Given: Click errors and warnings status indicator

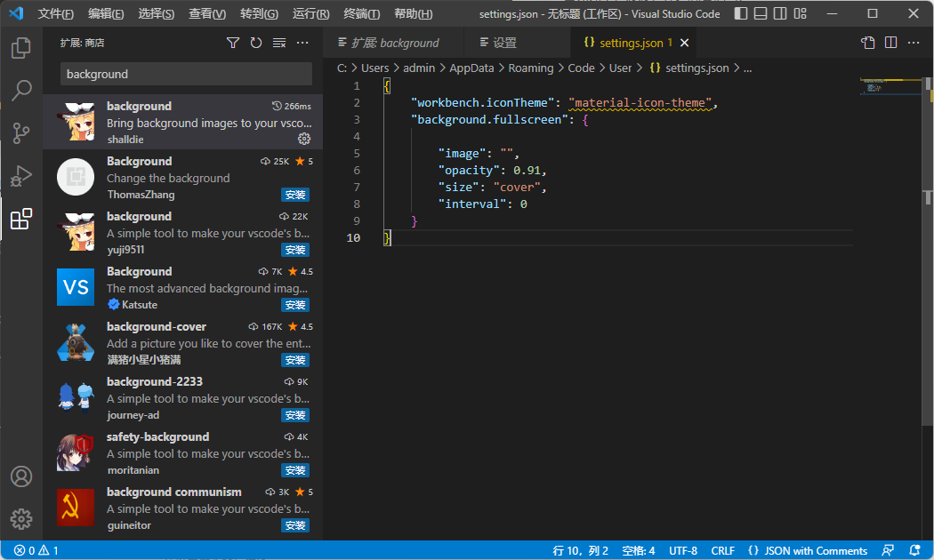Looking at the screenshot, I should (x=36, y=550).
